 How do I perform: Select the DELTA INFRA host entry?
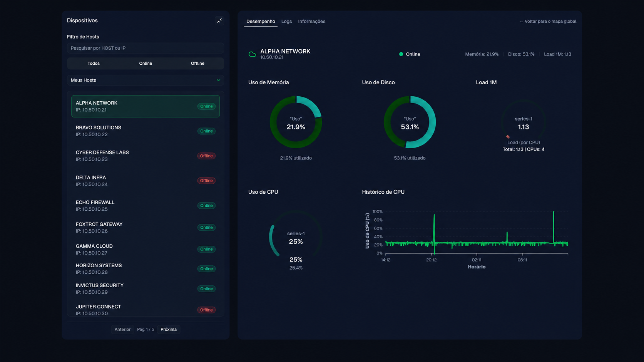pos(146,181)
